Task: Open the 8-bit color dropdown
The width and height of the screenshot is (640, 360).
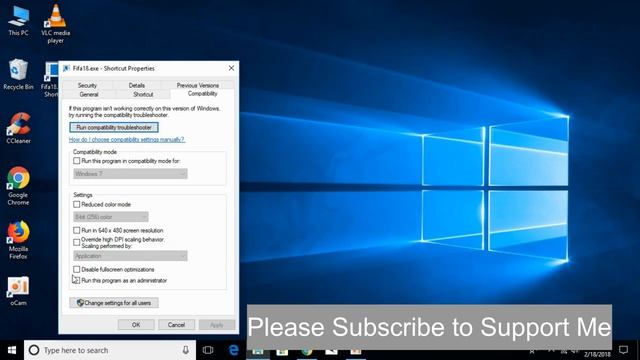Action: click(x=111, y=217)
